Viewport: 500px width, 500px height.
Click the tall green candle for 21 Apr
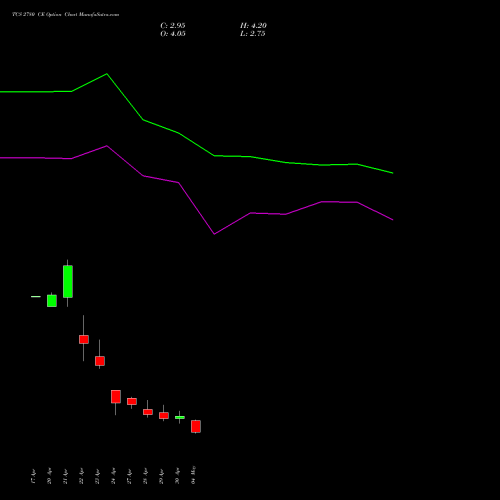click(x=68, y=282)
